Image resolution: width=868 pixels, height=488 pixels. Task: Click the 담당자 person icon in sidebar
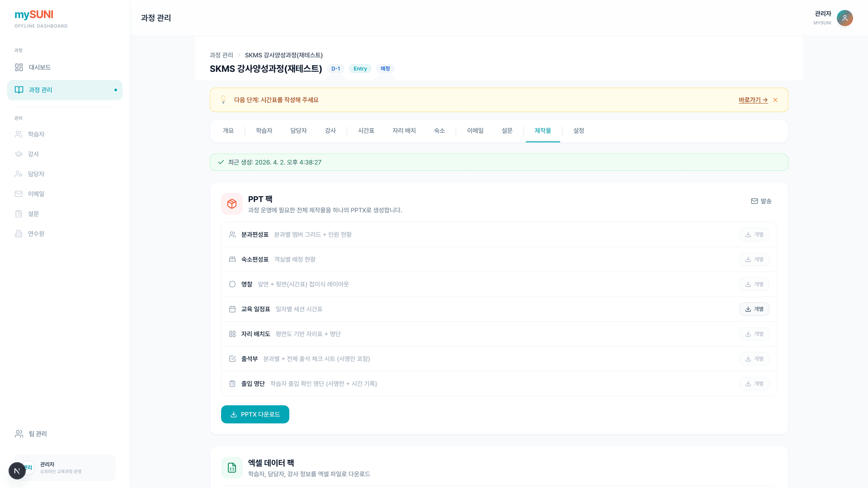point(19,174)
